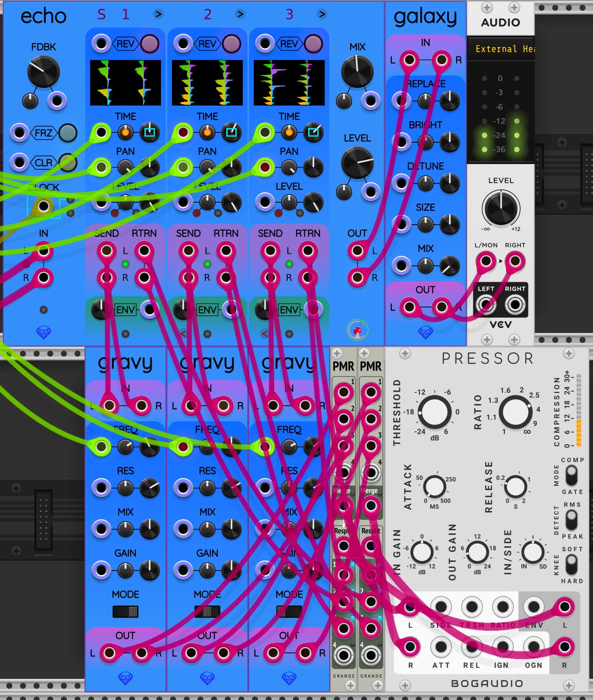Click the first gravy RES knob

click(x=150, y=488)
